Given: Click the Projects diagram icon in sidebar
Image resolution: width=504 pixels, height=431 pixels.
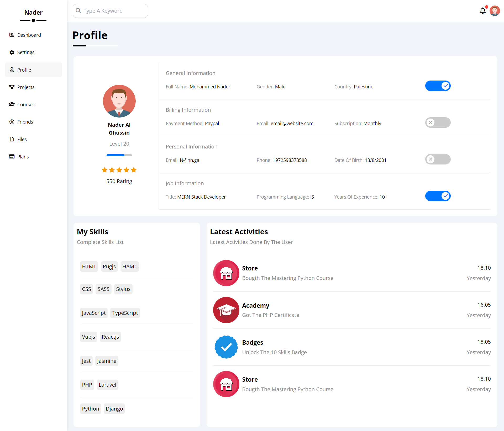Looking at the screenshot, I should point(12,87).
